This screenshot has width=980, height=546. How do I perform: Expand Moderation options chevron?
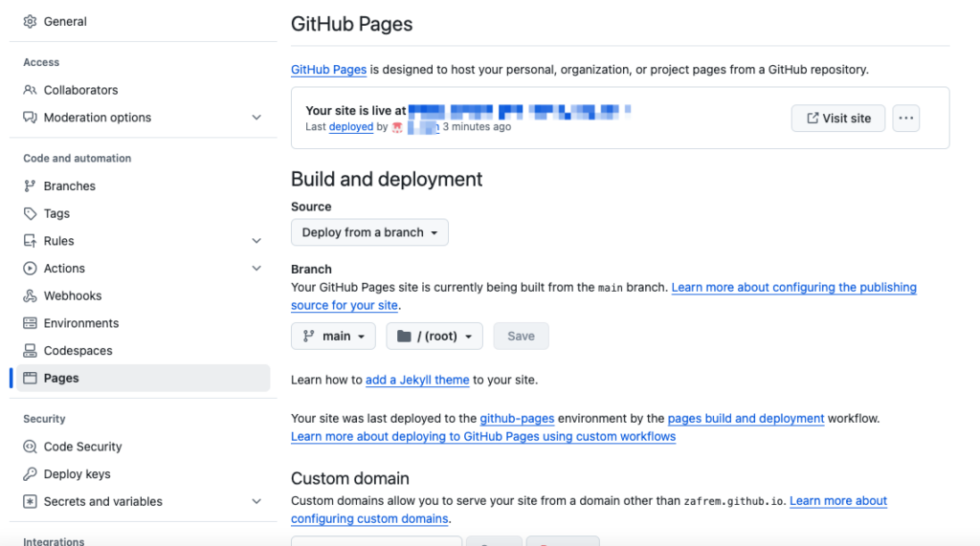click(256, 118)
